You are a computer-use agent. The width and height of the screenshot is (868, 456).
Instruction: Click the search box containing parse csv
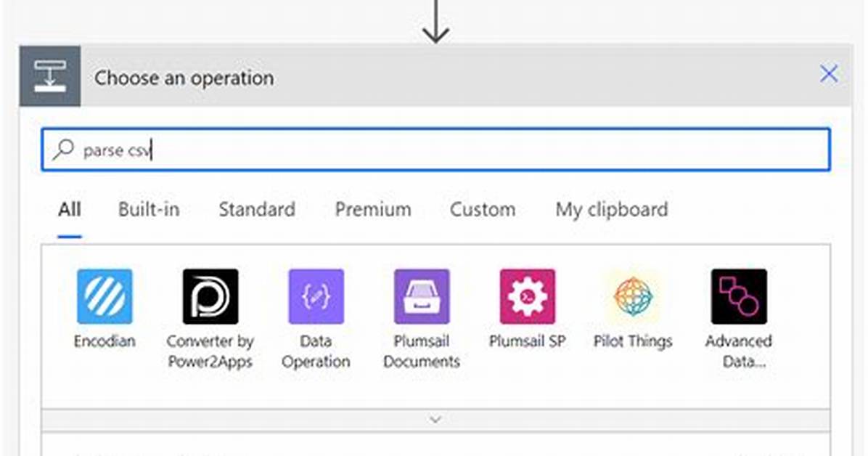(x=435, y=150)
